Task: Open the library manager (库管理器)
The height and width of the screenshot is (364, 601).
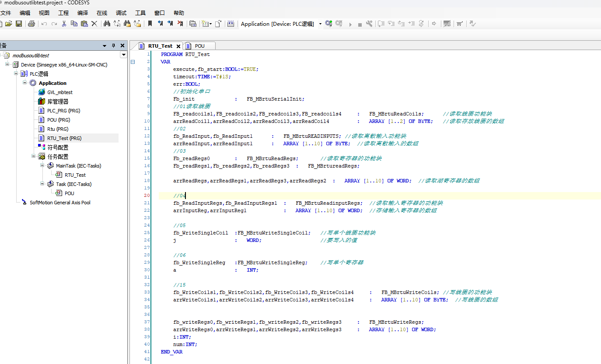Action: point(58,101)
